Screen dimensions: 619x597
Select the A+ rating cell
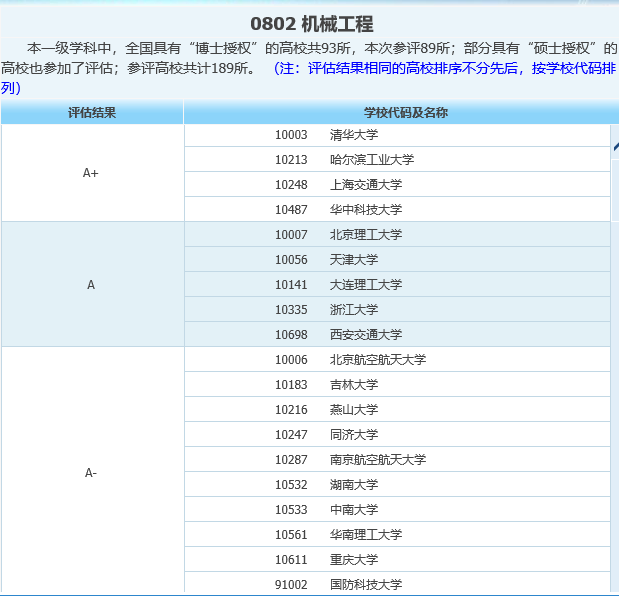[92, 173]
